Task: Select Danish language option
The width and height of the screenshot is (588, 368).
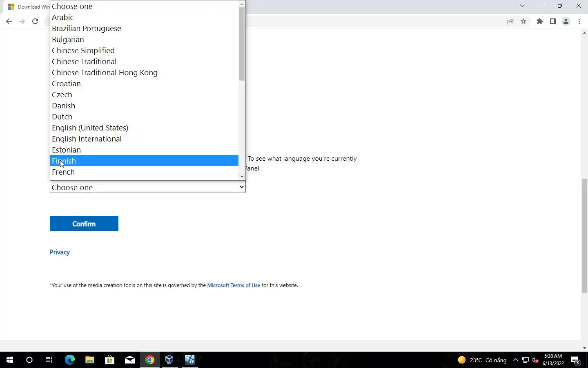Action: [x=144, y=105]
